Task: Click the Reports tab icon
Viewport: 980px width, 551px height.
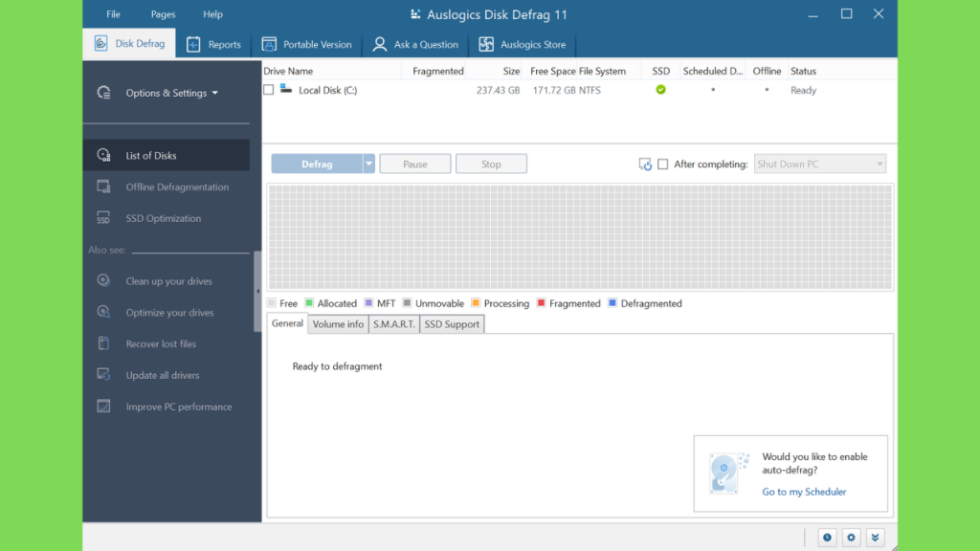Action: point(193,44)
